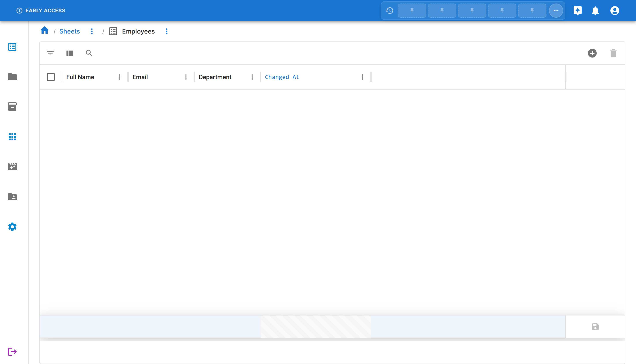
Task: Click the table search magnifier icon
Action: point(89,53)
